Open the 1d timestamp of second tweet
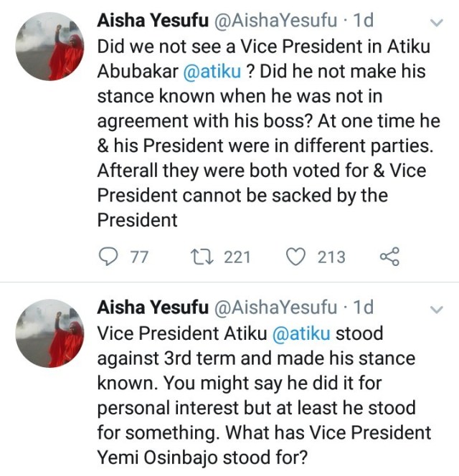 [x=362, y=308]
